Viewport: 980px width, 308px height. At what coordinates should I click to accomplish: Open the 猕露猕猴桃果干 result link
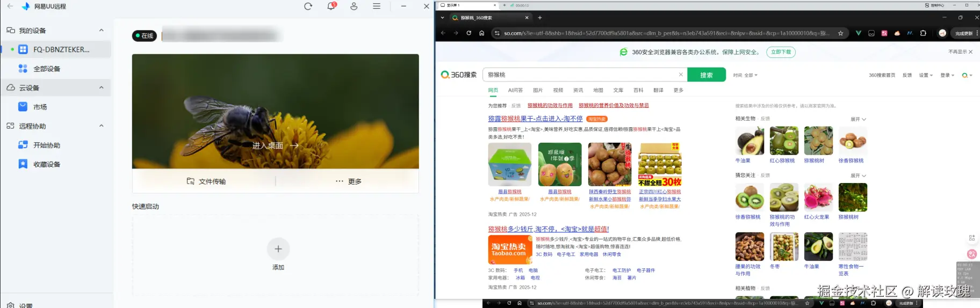tap(535, 119)
